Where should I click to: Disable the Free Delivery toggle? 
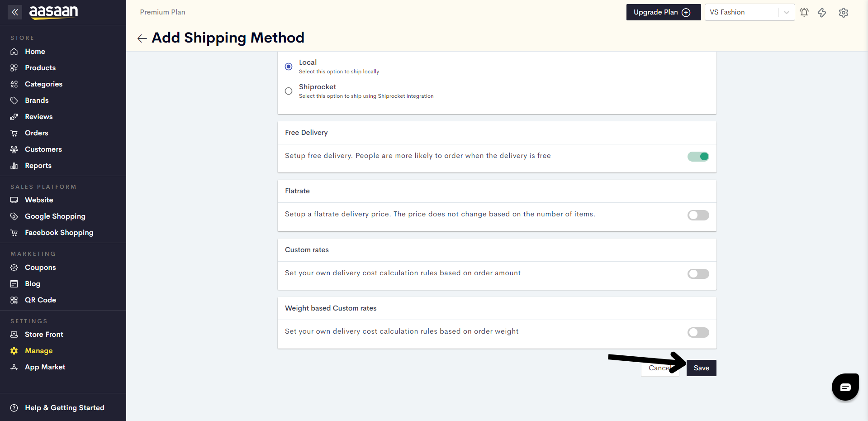pos(698,157)
